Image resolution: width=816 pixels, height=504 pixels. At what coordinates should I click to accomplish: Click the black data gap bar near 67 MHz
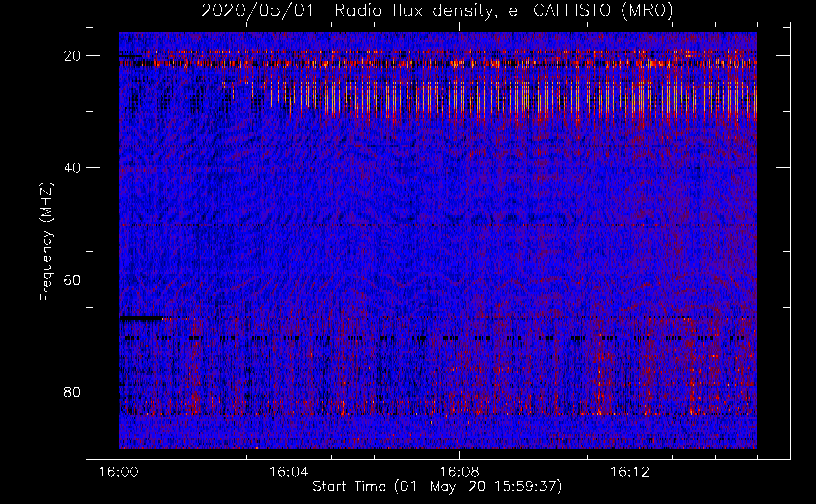141,318
